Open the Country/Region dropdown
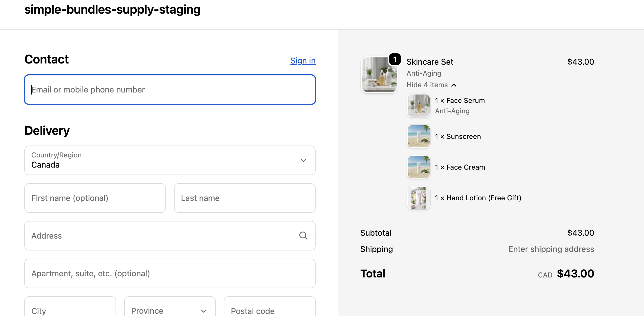This screenshot has width=644, height=316. (170, 160)
